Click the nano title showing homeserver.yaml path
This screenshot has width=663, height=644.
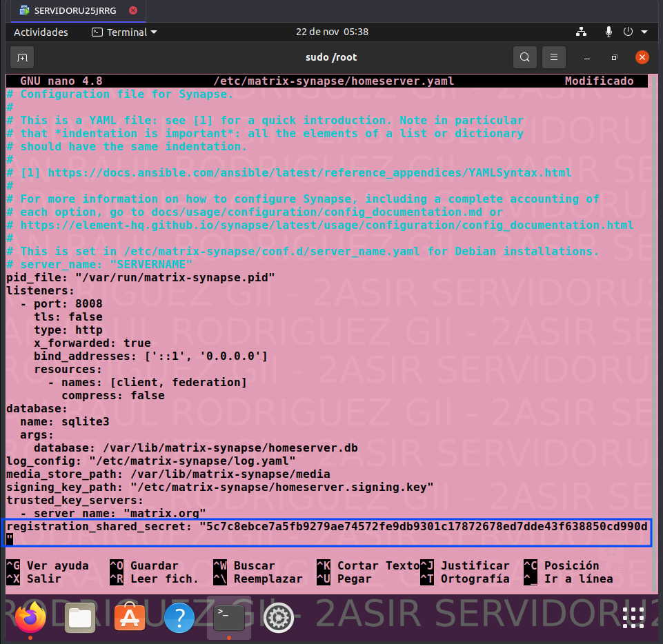(334, 81)
